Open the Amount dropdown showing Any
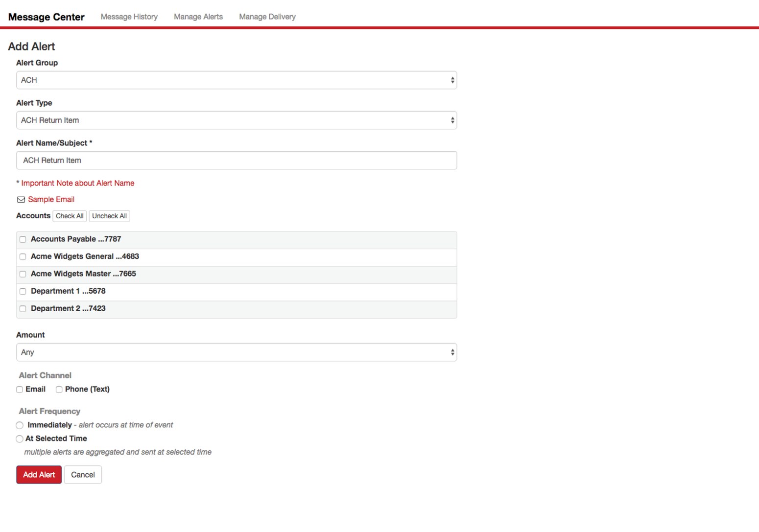The height and width of the screenshot is (532, 759). [237, 352]
